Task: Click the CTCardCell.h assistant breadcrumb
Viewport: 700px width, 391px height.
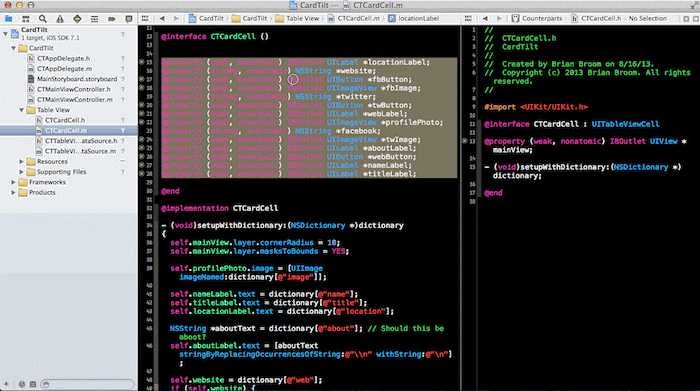Action: (x=596, y=18)
